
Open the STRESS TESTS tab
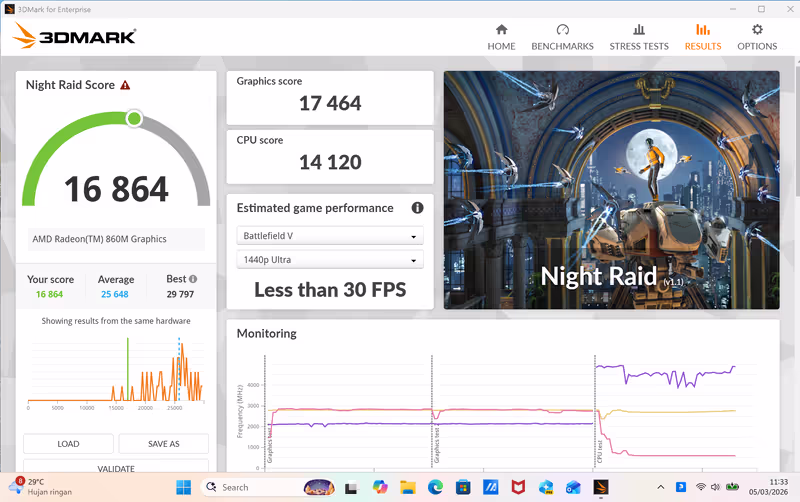pos(639,38)
